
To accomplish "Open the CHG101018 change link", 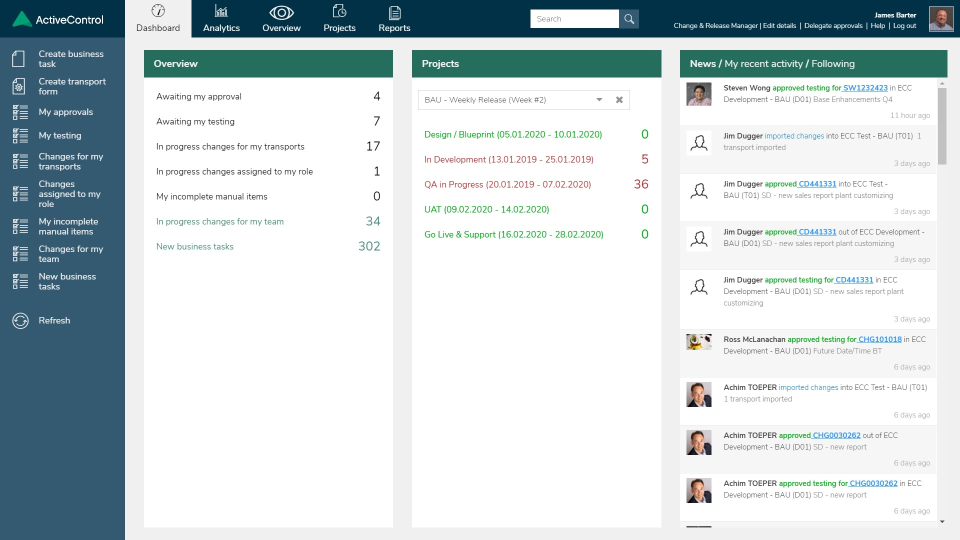I will [x=880, y=339].
